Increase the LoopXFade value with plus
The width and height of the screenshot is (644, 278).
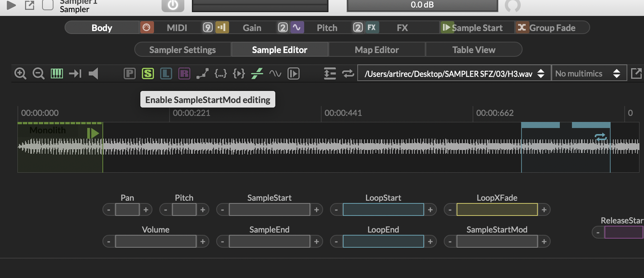point(544,209)
